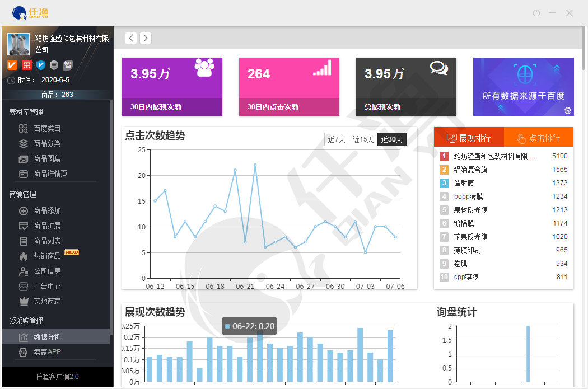Click the power icon in title bar

click(x=536, y=13)
